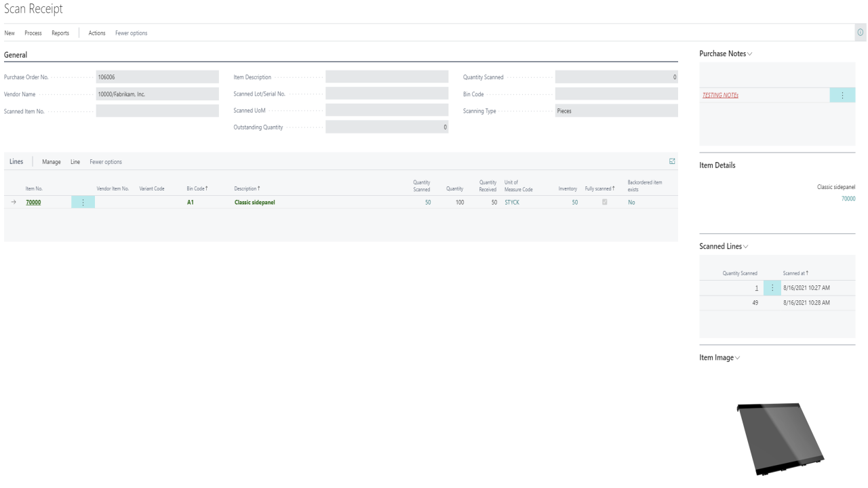Screen dimensions: 868x488
Task: Click the Scanned UoM field
Action: pos(387,111)
